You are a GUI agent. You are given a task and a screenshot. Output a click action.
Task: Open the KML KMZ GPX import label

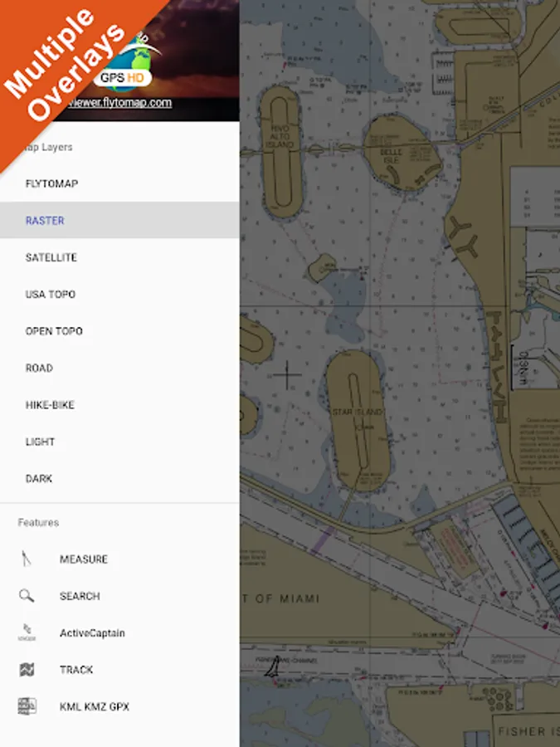point(95,706)
